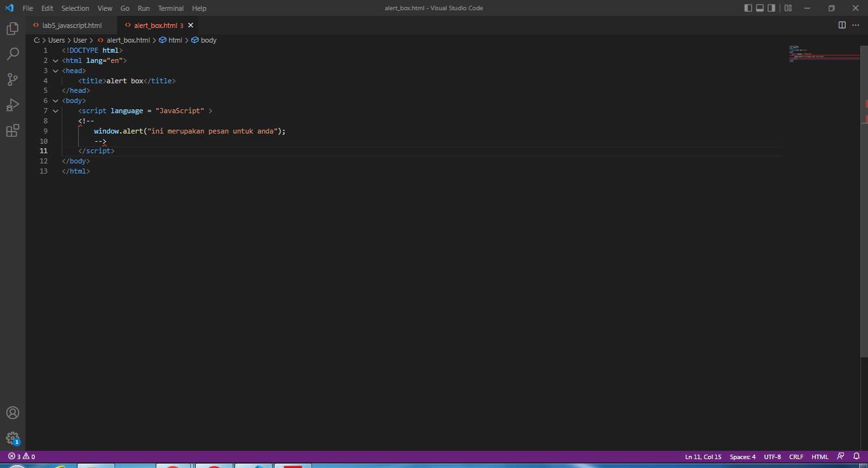The width and height of the screenshot is (868, 468).
Task: Collapse the script block on line 7
Action: [55, 111]
